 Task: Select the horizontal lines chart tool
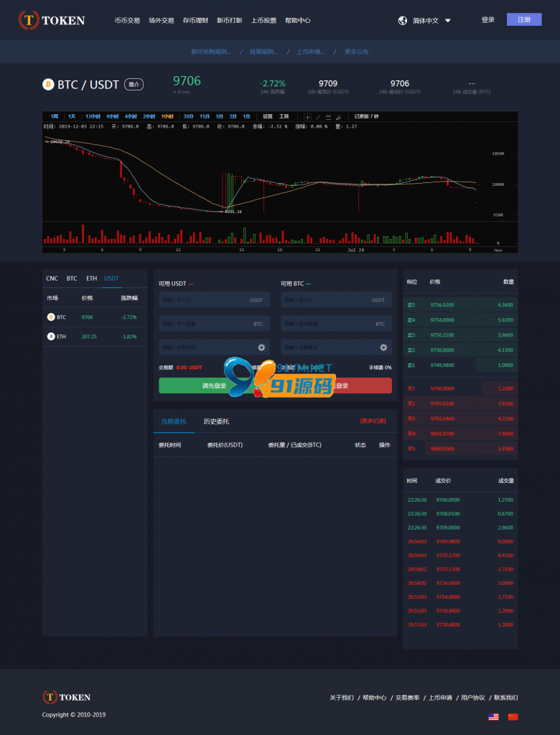click(328, 117)
